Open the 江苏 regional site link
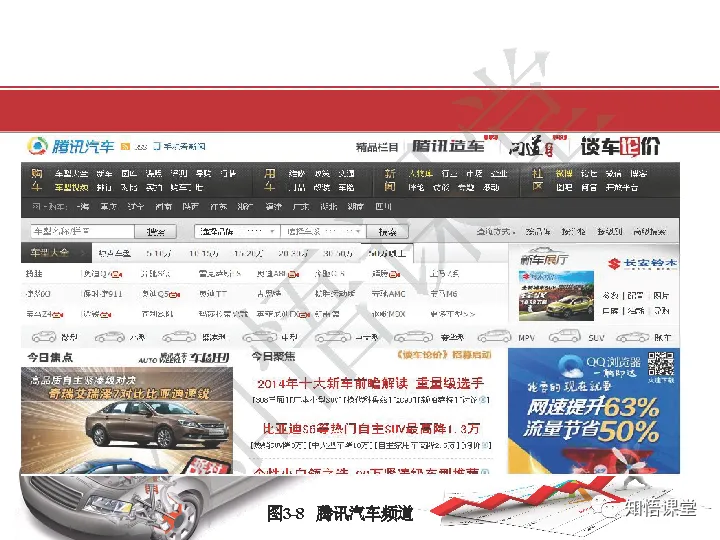Viewport: 720px width, 540px height. 219,207
